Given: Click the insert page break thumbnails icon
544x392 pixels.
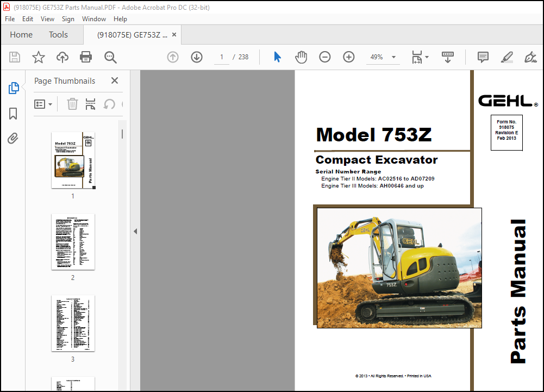Looking at the screenshot, I should (90, 104).
